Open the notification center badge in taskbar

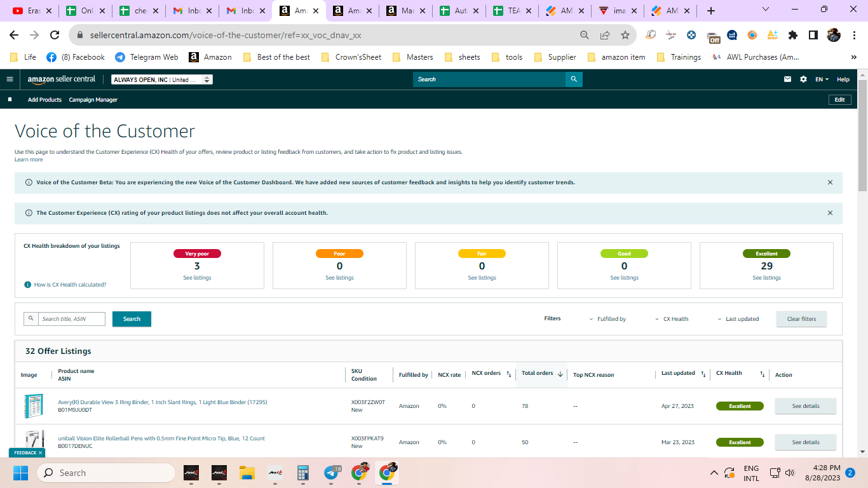[850, 473]
